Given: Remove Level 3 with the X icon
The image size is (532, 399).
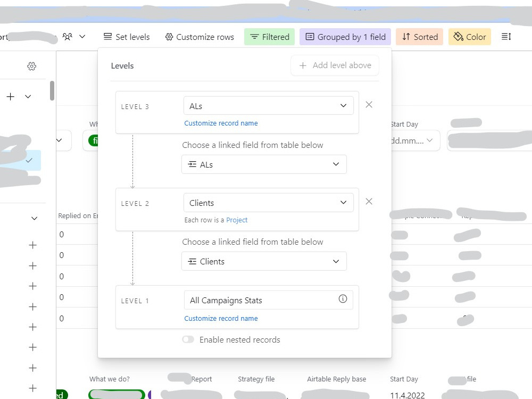Looking at the screenshot, I should (x=369, y=104).
